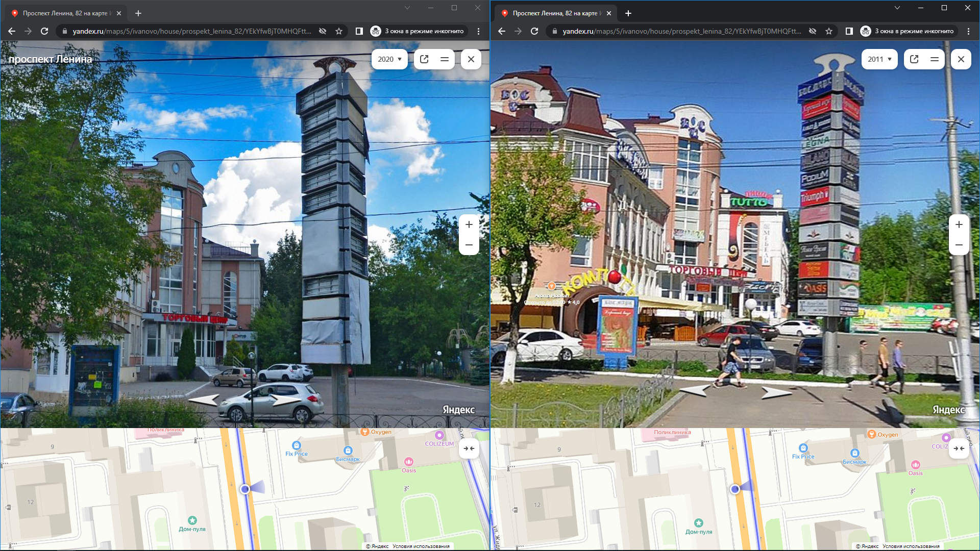Collapse right mini map with arrows button
Screen dimensions: 980x551
click(x=959, y=448)
